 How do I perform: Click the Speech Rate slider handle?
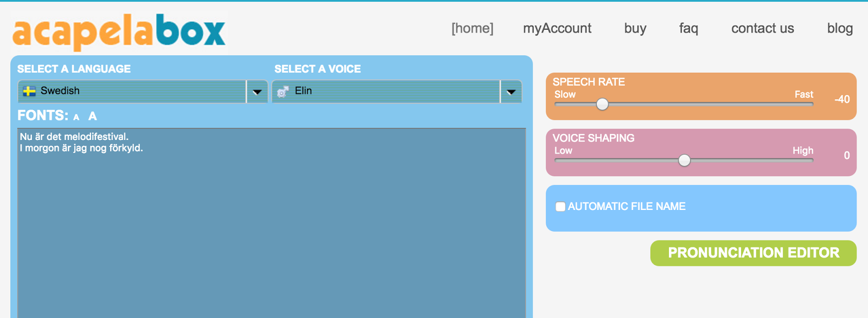(602, 104)
